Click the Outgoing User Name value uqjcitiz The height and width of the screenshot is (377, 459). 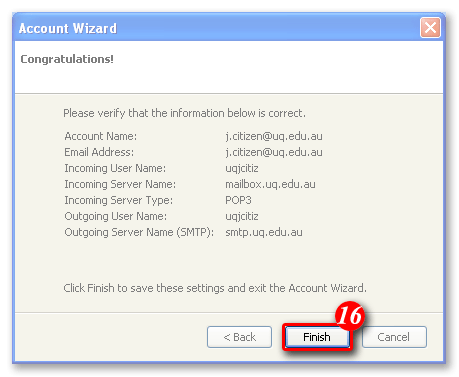pyautogui.click(x=242, y=216)
